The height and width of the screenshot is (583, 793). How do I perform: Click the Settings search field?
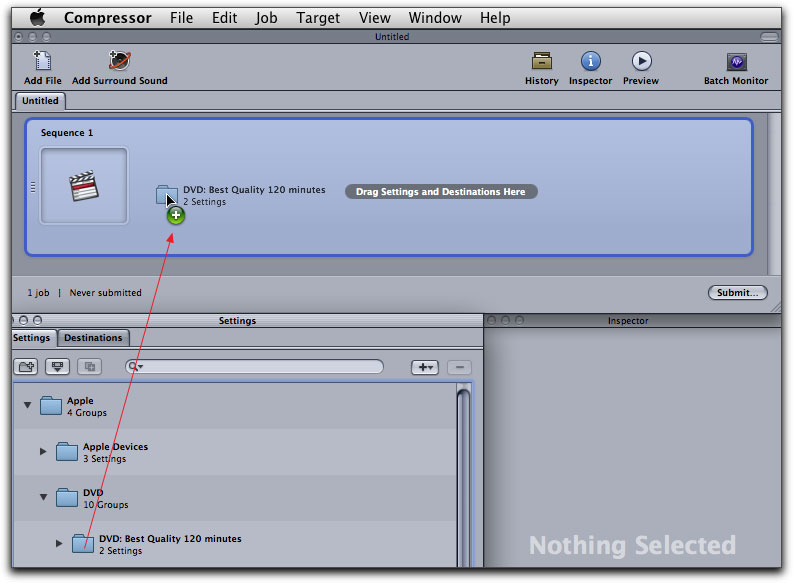260,367
